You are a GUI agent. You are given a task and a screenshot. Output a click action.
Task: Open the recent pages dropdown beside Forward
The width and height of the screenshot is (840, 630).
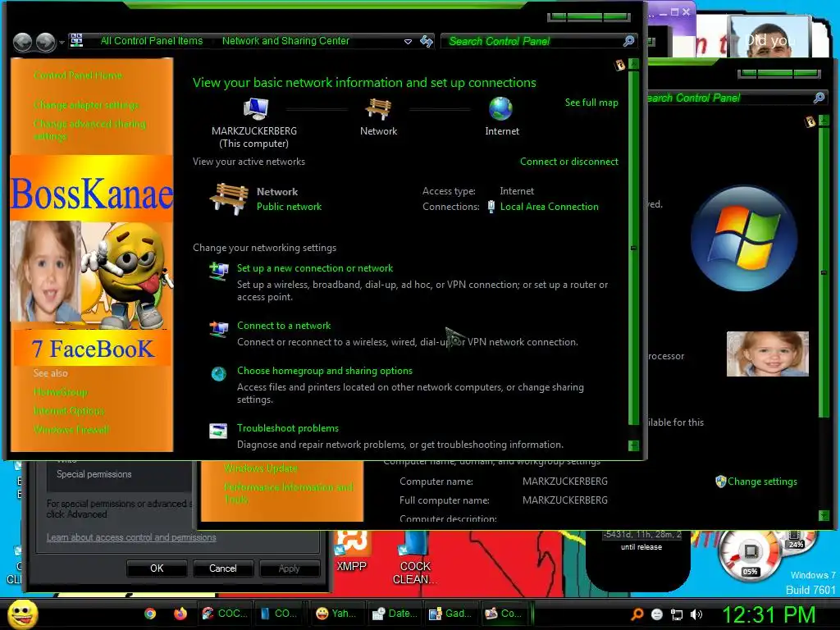point(62,42)
